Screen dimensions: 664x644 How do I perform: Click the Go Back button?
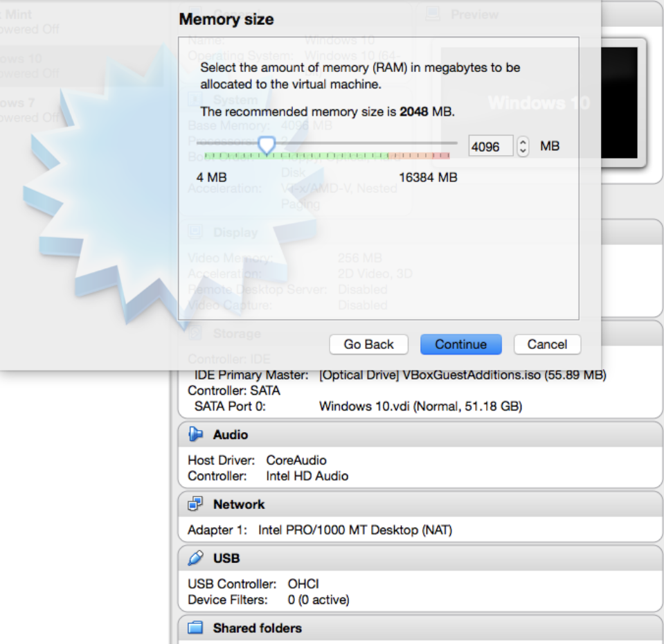pos(368,344)
